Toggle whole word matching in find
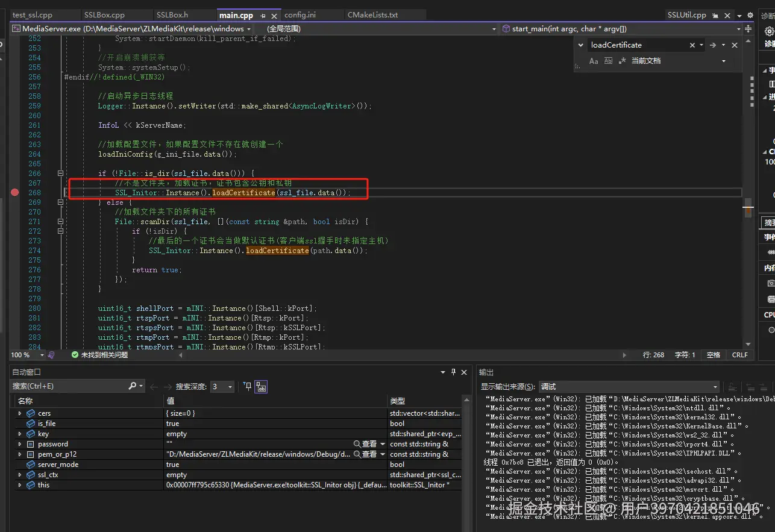 coord(608,61)
